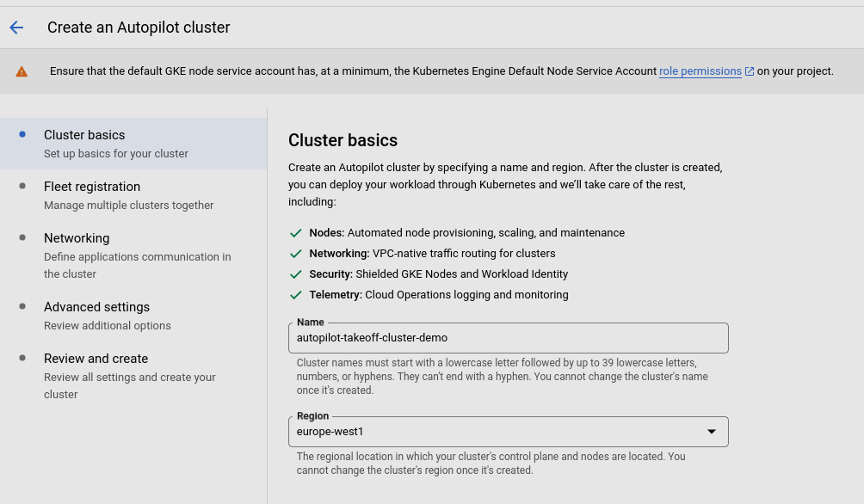Go to the Fleet registration step
Screen dimensions: 864x504
(92, 187)
